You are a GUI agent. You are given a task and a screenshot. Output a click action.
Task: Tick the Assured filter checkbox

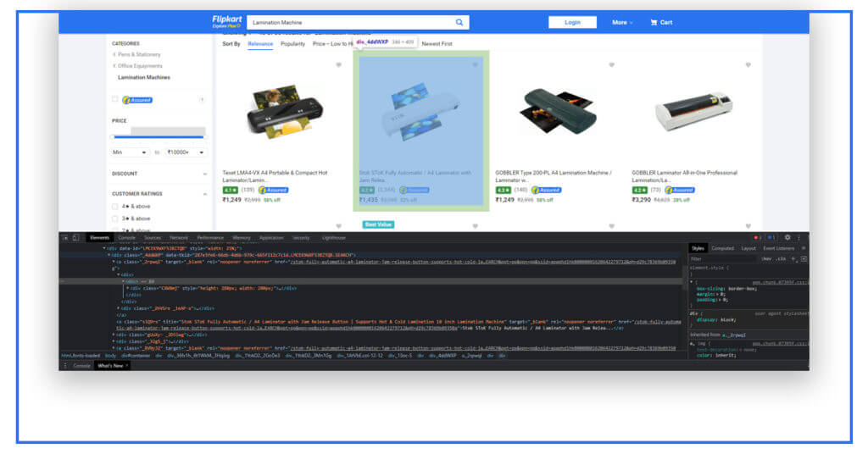115,100
